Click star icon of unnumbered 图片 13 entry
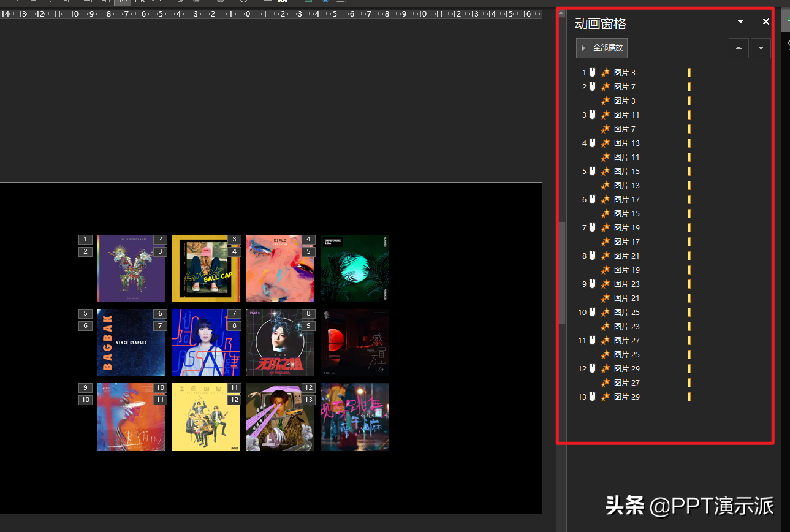This screenshot has width=790, height=532. click(606, 185)
